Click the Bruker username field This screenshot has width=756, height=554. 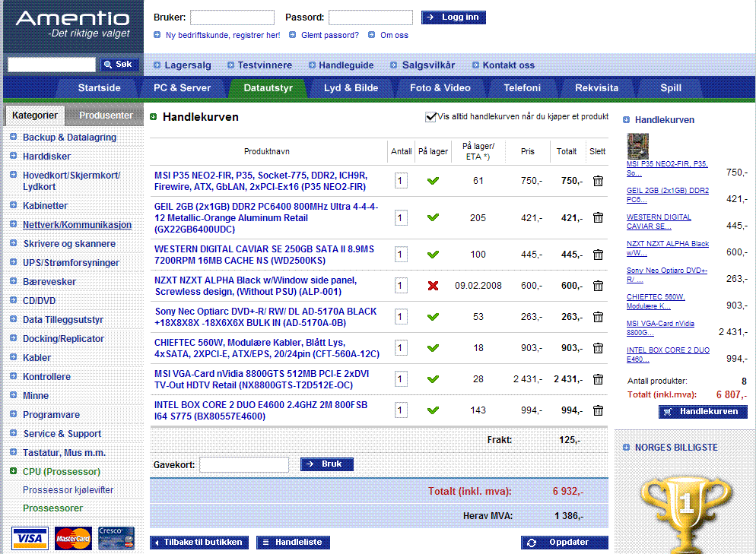pos(232,17)
